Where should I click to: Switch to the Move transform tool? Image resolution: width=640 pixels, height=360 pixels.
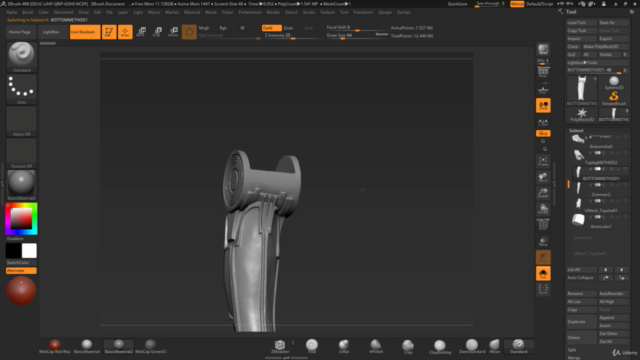141,32
